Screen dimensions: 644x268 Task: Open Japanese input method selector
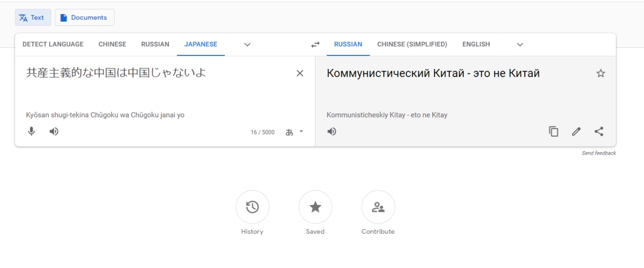pos(295,132)
